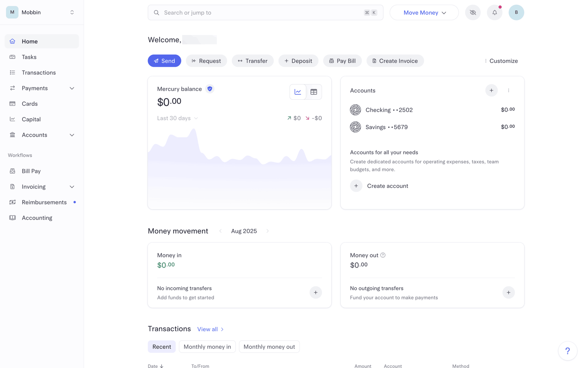Open Checking ••2502 account

[x=432, y=110]
